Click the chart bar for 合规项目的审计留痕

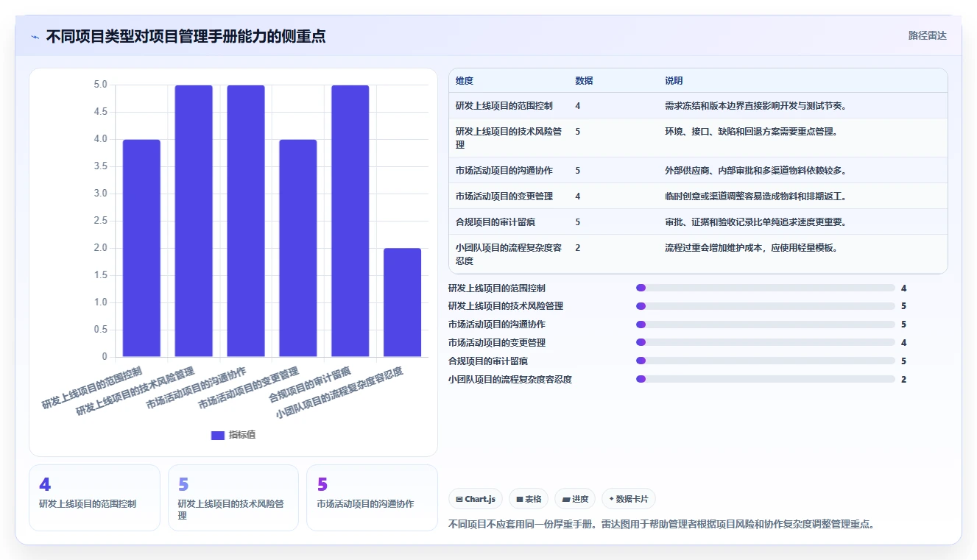click(x=350, y=221)
